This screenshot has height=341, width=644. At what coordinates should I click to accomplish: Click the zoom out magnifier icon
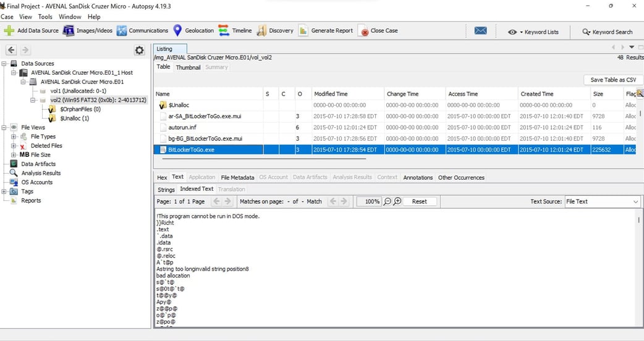coord(387,201)
